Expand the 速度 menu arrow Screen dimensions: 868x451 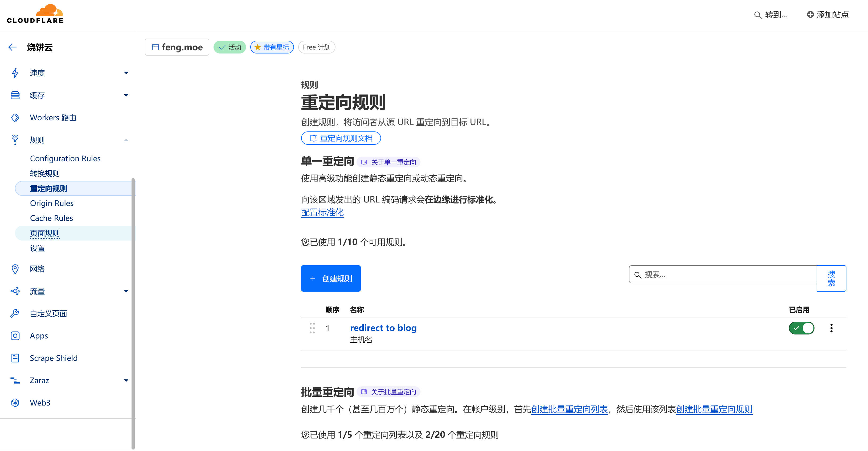(x=126, y=73)
